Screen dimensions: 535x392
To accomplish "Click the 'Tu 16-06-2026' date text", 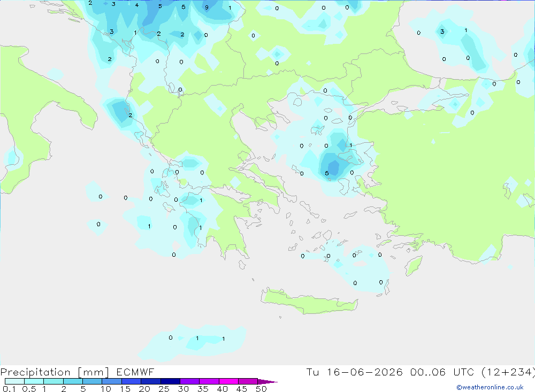I will click(x=354, y=372).
